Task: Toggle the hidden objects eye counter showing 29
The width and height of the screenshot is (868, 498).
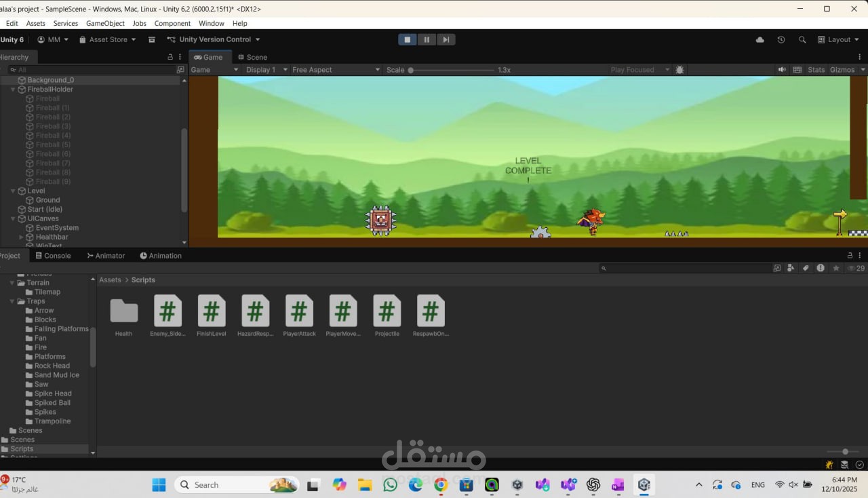Action: (x=856, y=268)
